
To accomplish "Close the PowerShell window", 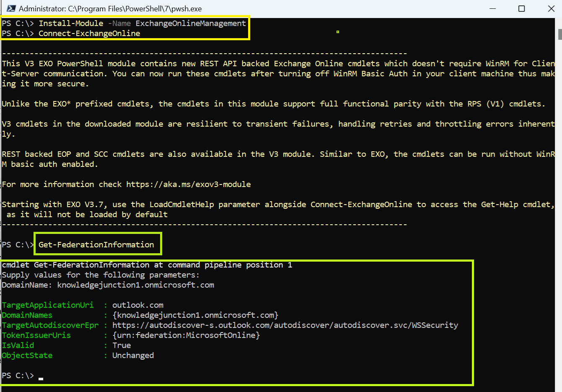I will click(551, 8).
